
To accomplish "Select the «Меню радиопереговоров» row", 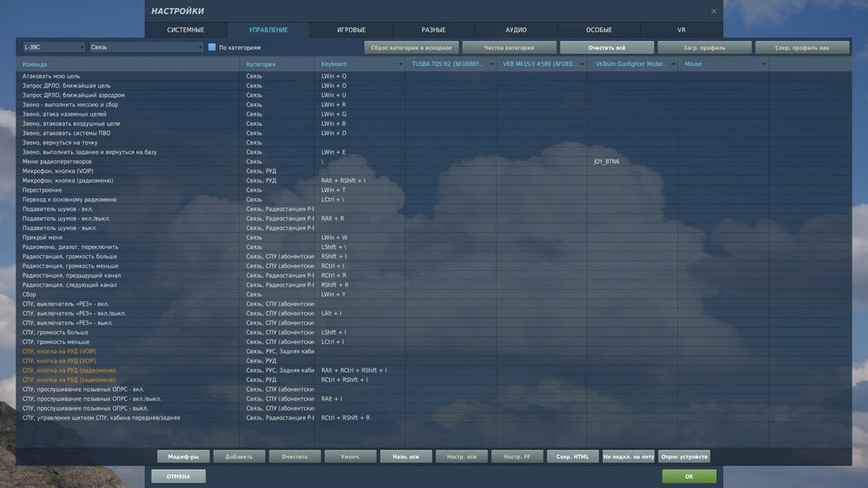I will click(x=434, y=162).
